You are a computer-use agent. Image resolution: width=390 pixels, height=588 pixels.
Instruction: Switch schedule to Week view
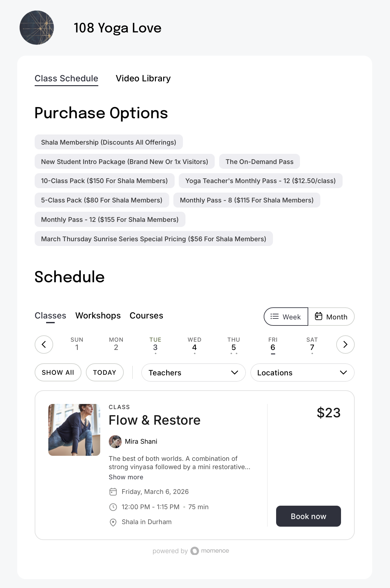pos(286,317)
